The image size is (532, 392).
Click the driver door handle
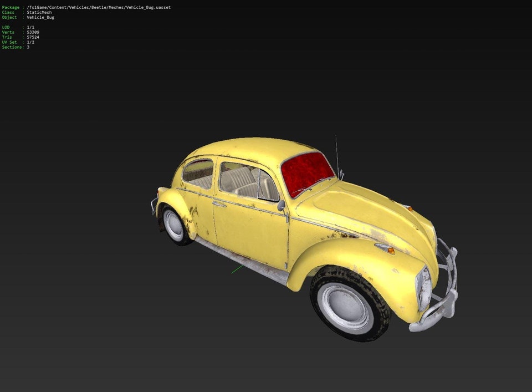coord(219,204)
